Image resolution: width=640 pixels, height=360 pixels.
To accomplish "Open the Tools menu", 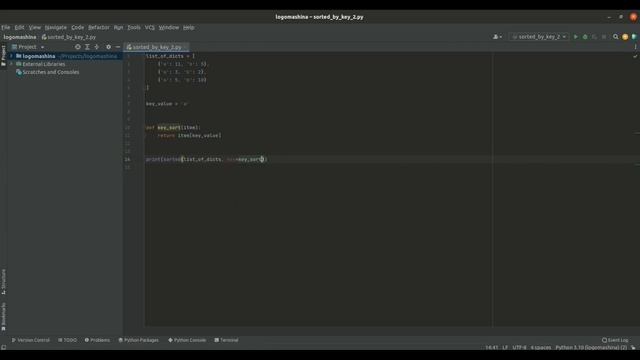I will [x=134, y=27].
